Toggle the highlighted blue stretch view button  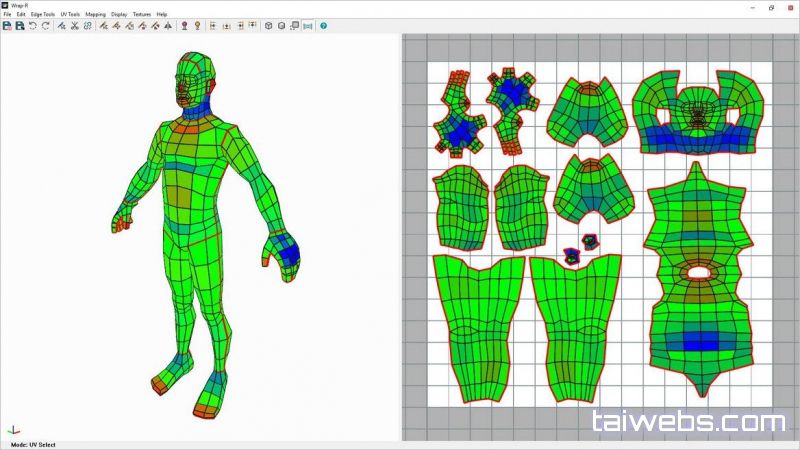pos(307,25)
